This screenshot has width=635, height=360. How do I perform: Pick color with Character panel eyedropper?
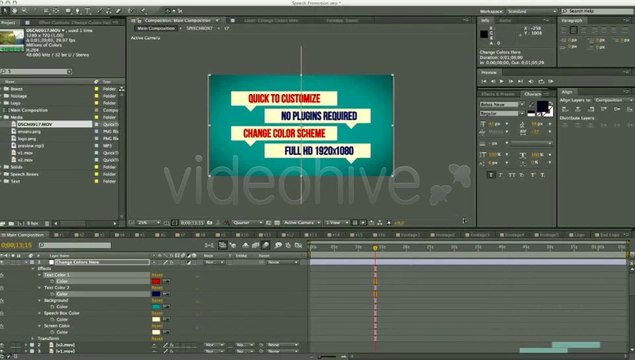pos(531,104)
